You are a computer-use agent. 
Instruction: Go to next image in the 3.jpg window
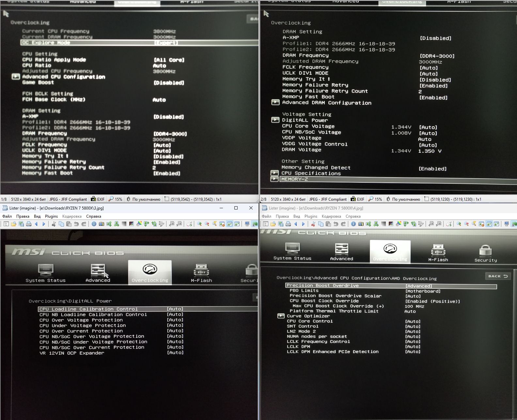click(x=44, y=224)
